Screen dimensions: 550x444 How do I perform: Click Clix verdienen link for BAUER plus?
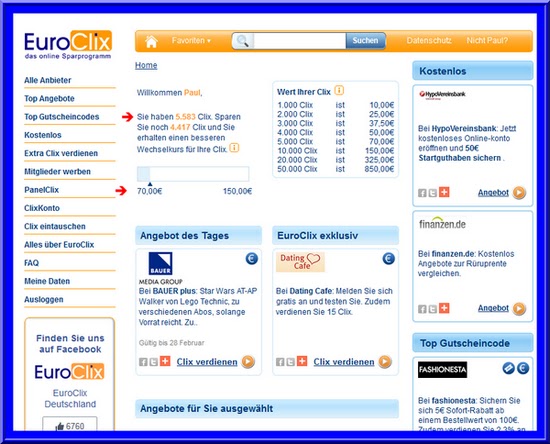point(207,362)
